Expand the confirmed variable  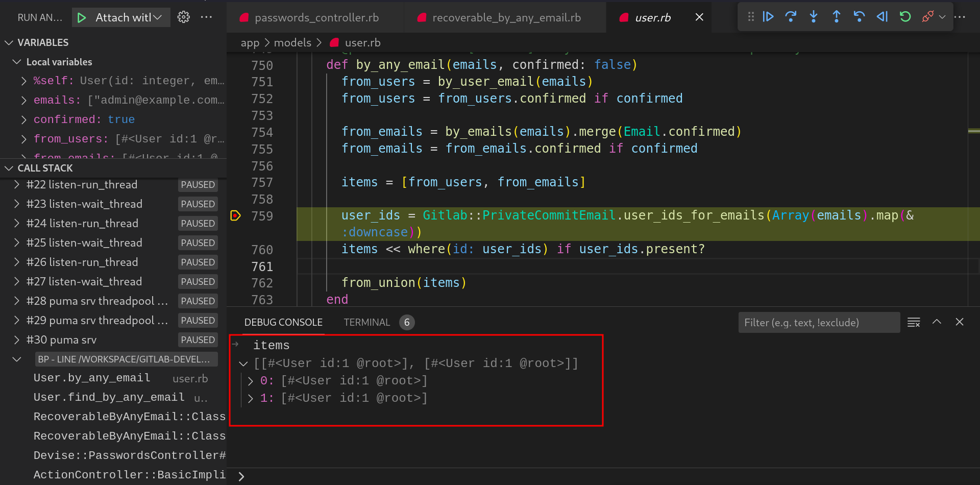click(x=24, y=119)
